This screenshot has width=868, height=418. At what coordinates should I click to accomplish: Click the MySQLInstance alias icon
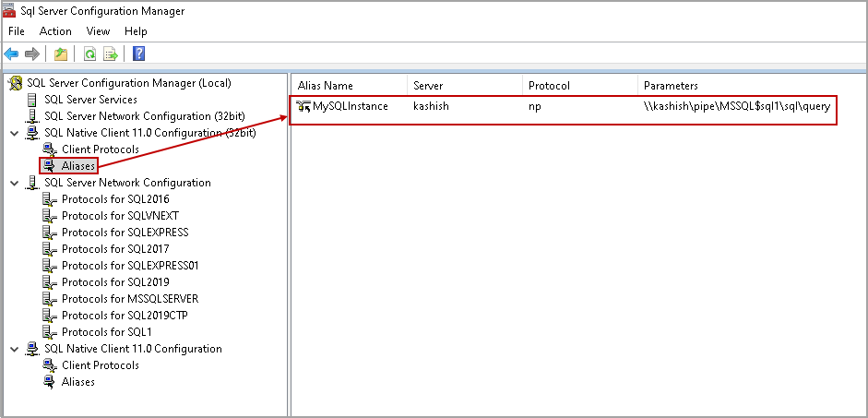point(303,106)
